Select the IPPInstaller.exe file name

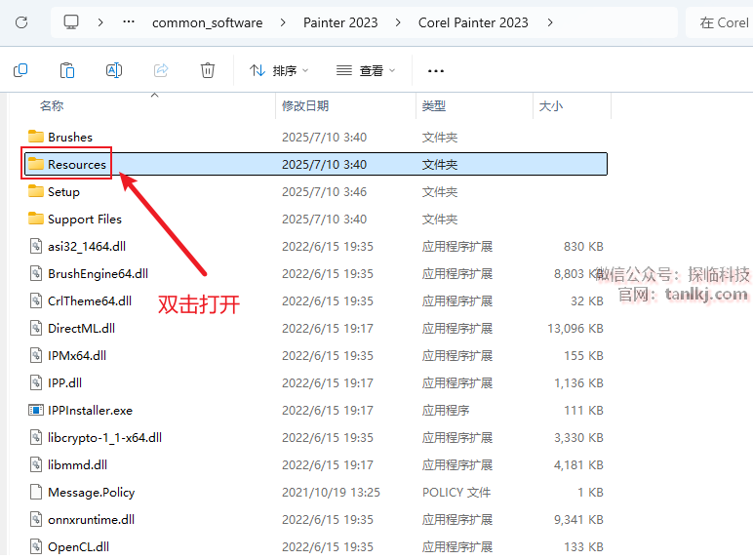point(90,411)
